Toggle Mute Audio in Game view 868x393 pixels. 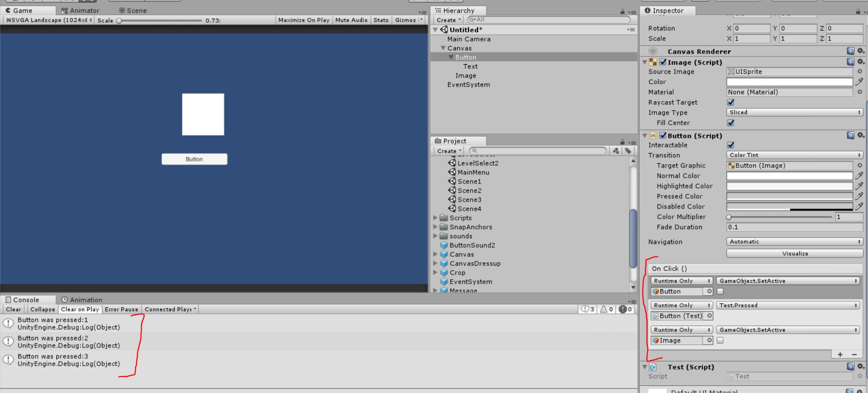pyautogui.click(x=351, y=20)
